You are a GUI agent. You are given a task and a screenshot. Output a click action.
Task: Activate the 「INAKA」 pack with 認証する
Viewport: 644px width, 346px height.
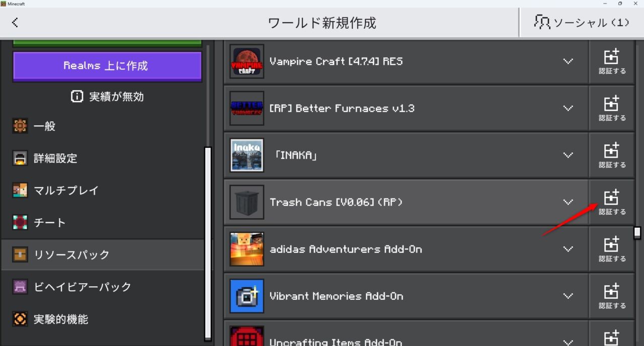612,155
